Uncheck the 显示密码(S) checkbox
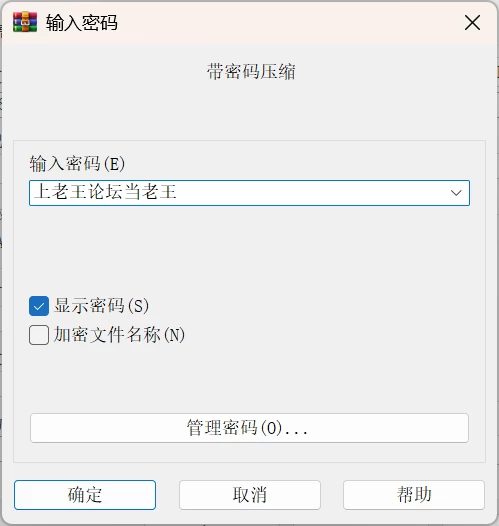Screen dimensions: 499x526 (x=39, y=306)
